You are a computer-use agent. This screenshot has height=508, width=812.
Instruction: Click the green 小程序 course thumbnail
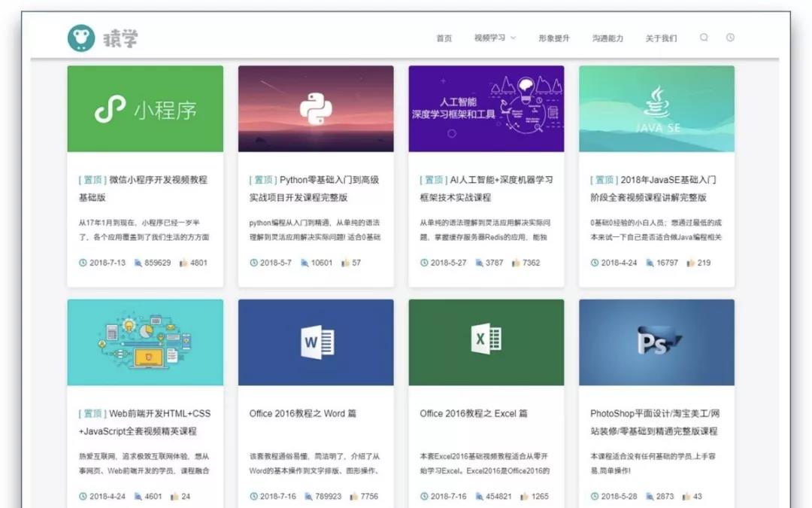coord(145,109)
